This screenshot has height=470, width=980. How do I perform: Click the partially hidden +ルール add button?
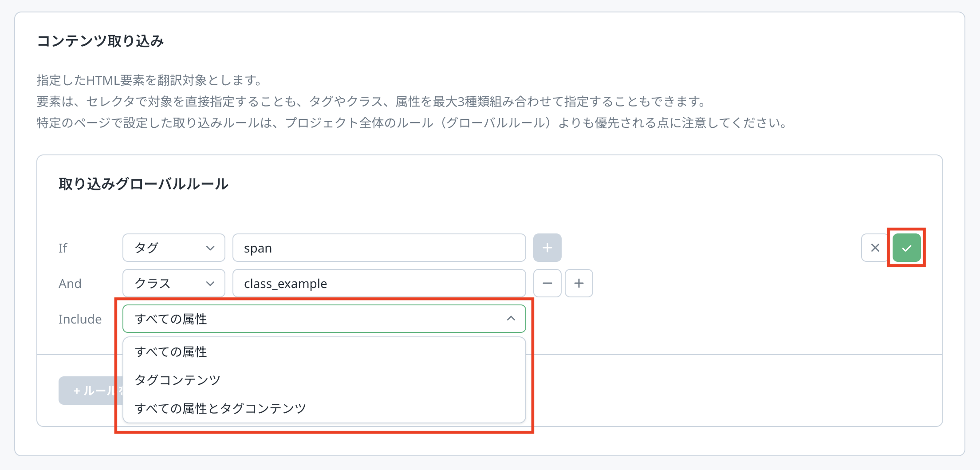[x=87, y=391]
